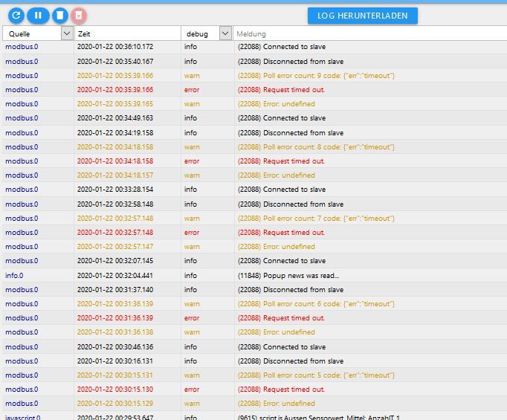Select timestamp 2020-01-22 00:34:19.158

pos(115,133)
